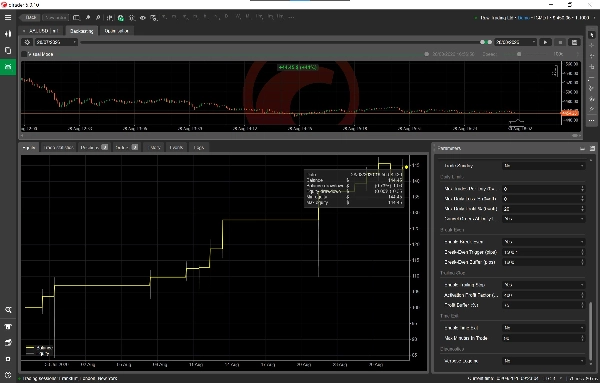
Task: Open the Positions results tab
Action: [94, 147]
